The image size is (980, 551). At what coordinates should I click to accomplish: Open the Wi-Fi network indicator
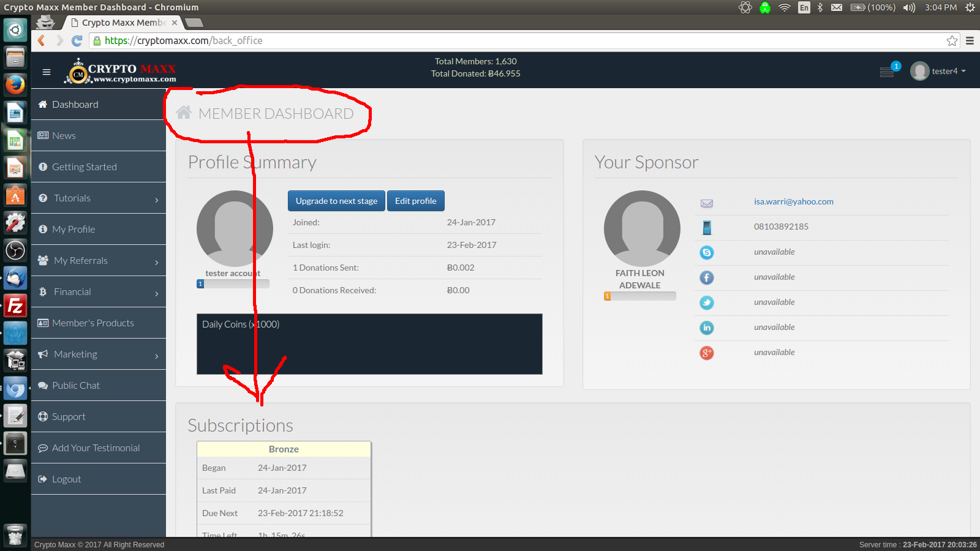coord(785,7)
